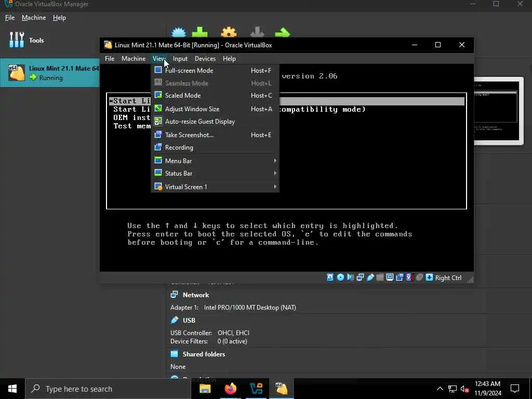This screenshot has height=399, width=532.
Task: Open the Manager window's Machine menu
Action: 34,18
